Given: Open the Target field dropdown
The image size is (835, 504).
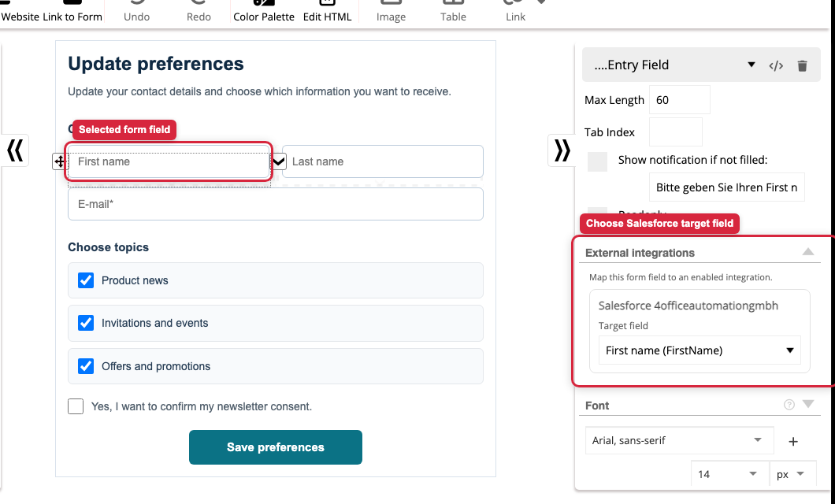Looking at the screenshot, I should click(x=700, y=350).
